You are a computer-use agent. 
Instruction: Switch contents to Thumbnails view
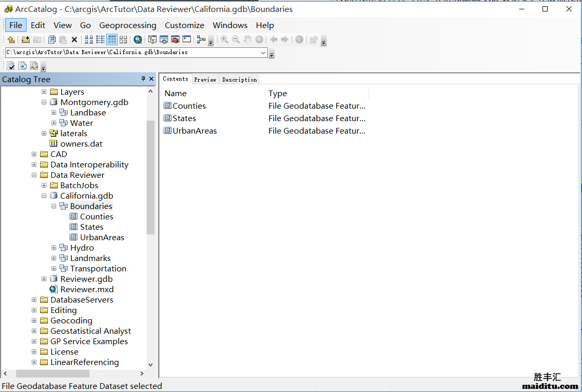(123, 40)
